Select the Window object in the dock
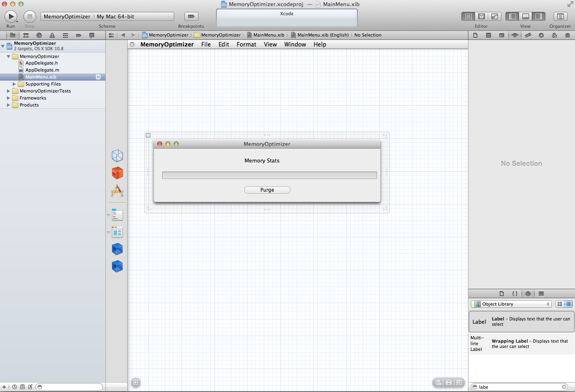Image resolution: width=575 pixels, height=392 pixels. (117, 232)
